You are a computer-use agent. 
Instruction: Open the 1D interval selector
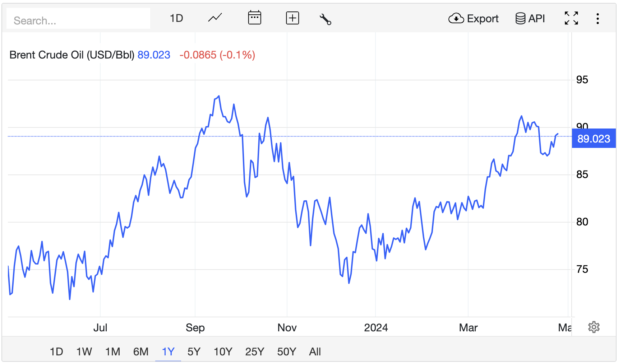176,18
